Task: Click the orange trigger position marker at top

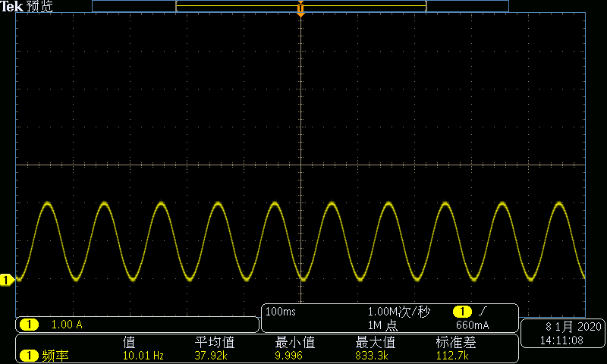Action: (x=300, y=8)
